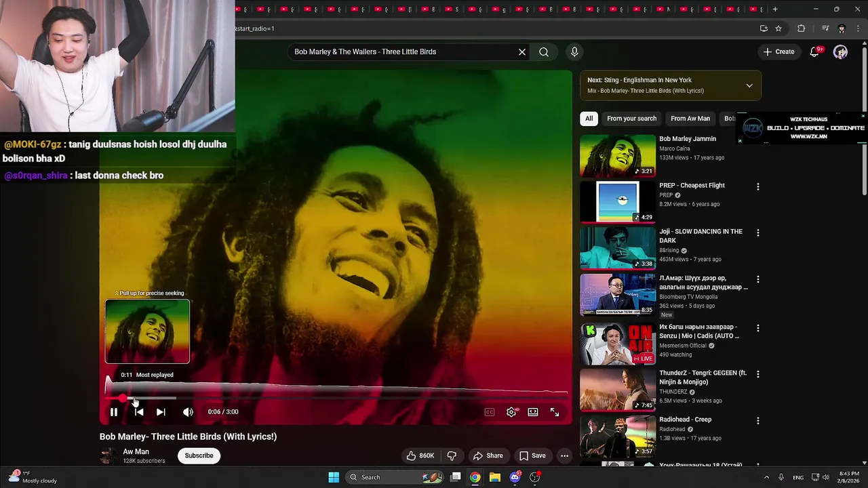Open a new Chrome tab with plus
This screenshot has height=488, width=868.
point(775,9)
